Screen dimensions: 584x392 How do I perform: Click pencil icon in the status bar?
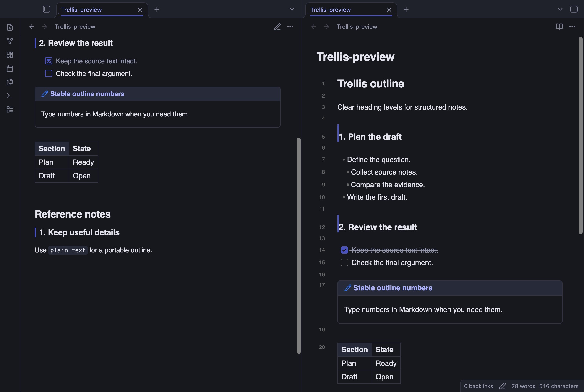pos(502,386)
